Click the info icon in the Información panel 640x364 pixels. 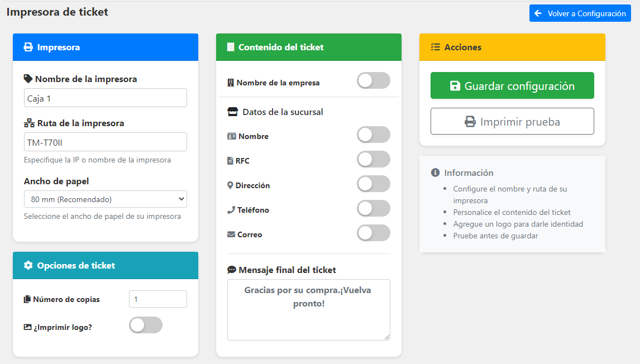click(x=435, y=173)
